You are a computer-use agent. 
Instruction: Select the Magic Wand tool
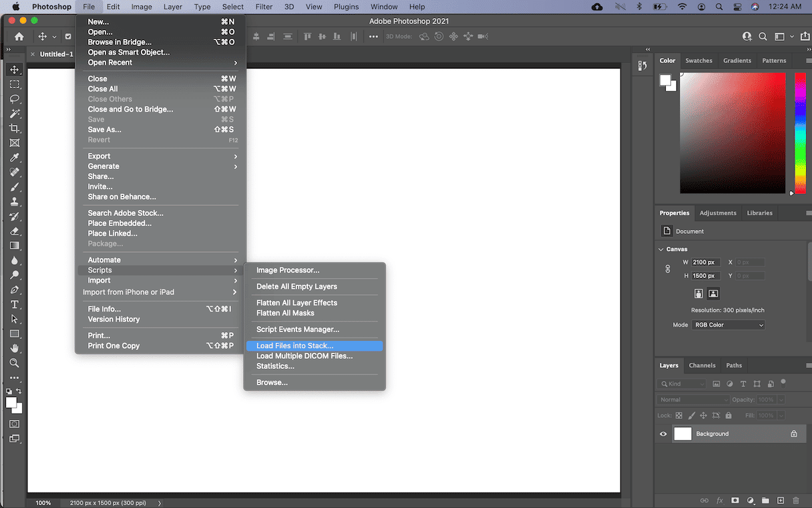point(15,114)
